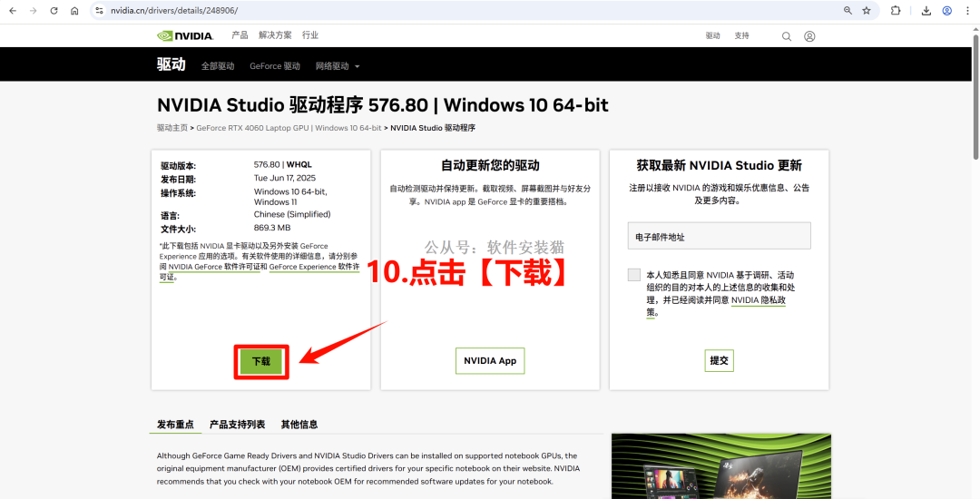
Task: Open NVIDIA GeForce 软件许可证 link
Action: point(214,267)
